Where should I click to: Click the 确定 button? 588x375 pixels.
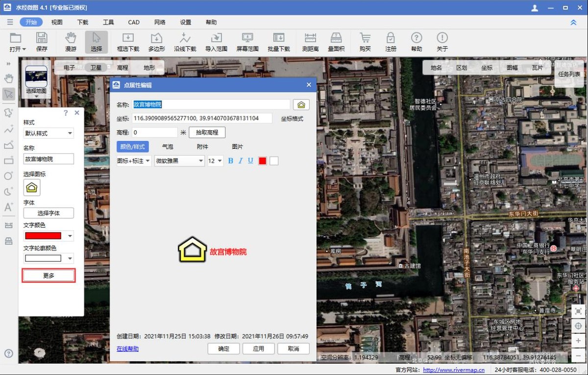coord(223,349)
